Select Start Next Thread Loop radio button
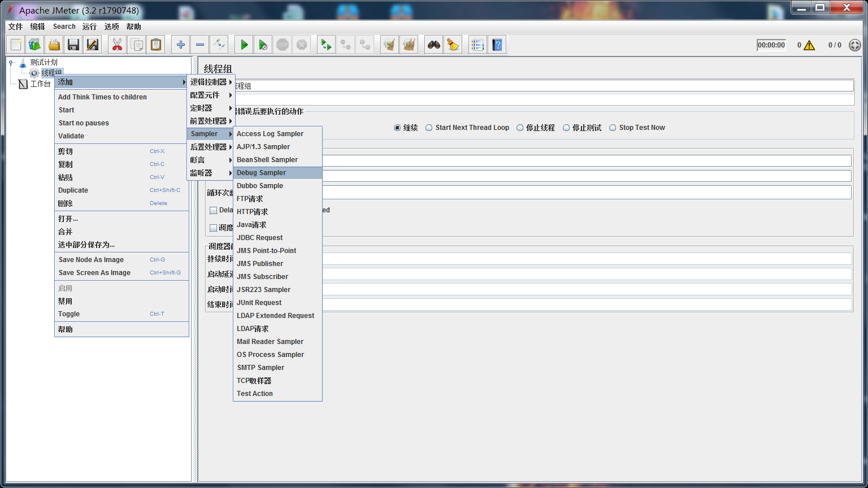The width and height of the screenshot is (868, 488). (429, 128)
